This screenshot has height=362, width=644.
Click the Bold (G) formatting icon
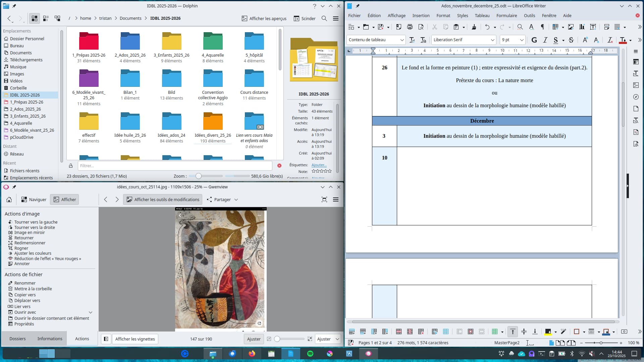coord(534,40)
